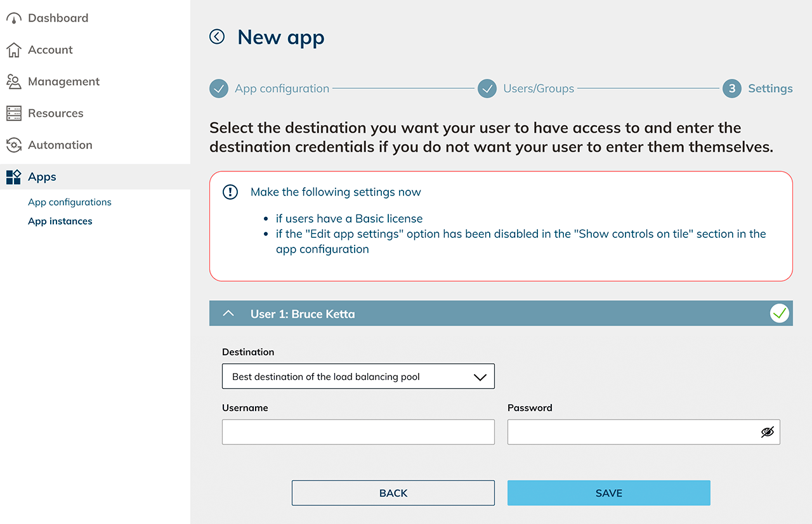Click the step 3 Settings indicator

point(731,89)
